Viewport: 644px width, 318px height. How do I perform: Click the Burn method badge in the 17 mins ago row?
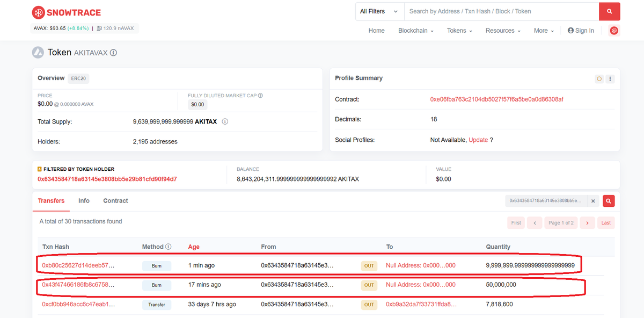click(157, 285)
